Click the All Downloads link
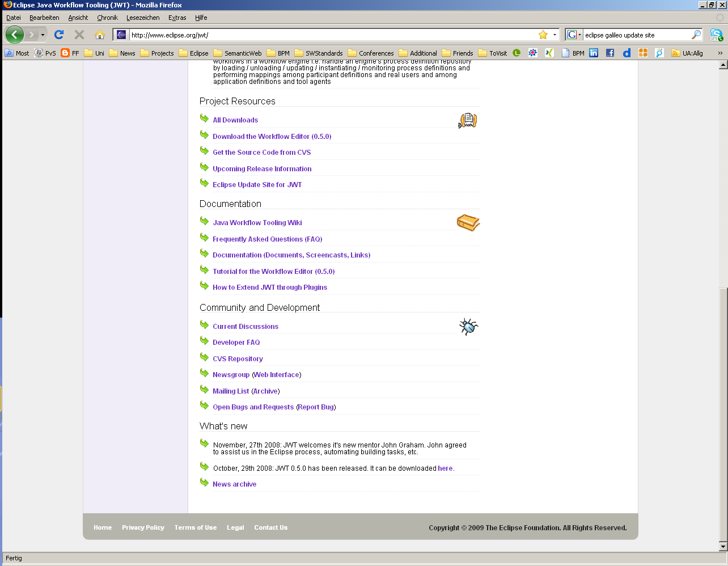This screenshot has height=566, width=728. tap(235, 120)
